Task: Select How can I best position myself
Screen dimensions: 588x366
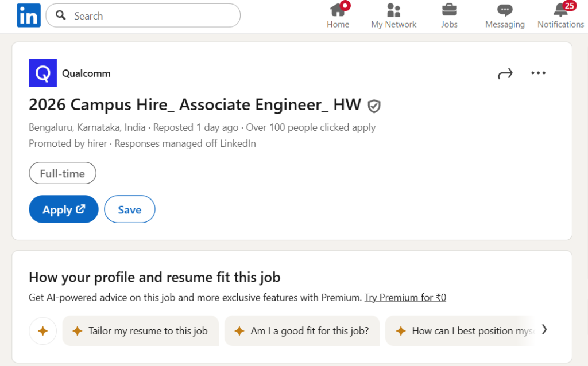Action: click(x=461, y=331)
